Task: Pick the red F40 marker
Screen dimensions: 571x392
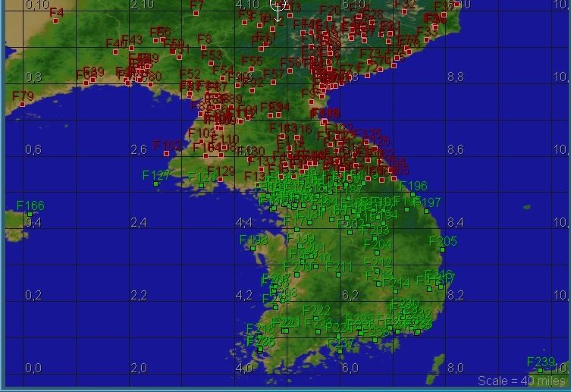Action: click(115, 52)
